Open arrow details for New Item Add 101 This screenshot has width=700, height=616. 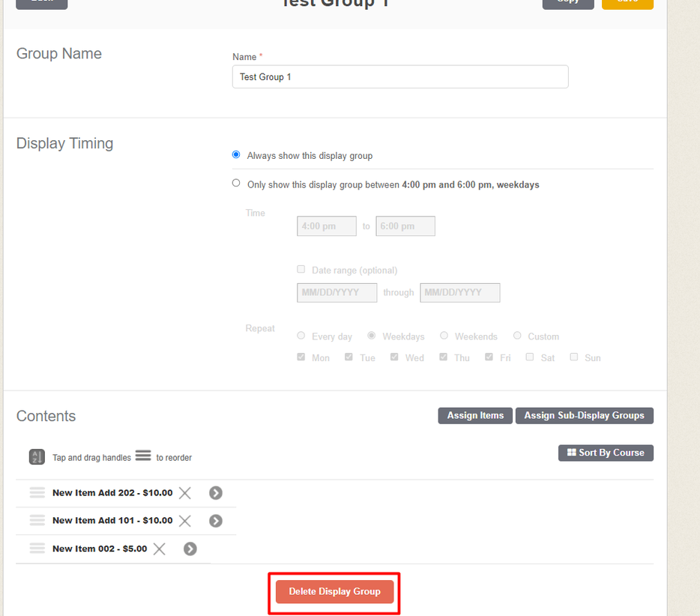(216, 521)
